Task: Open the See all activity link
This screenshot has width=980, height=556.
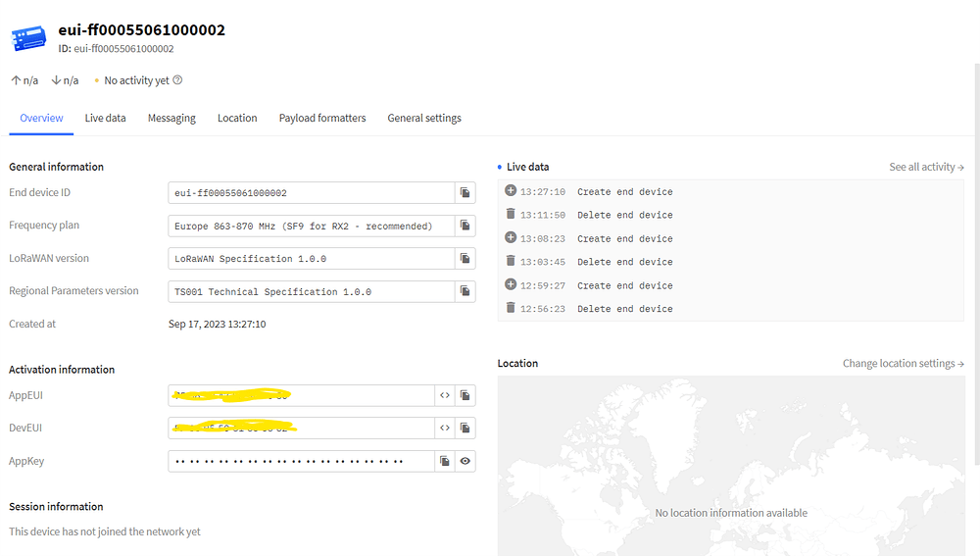Action: click(x=926, y=167)
